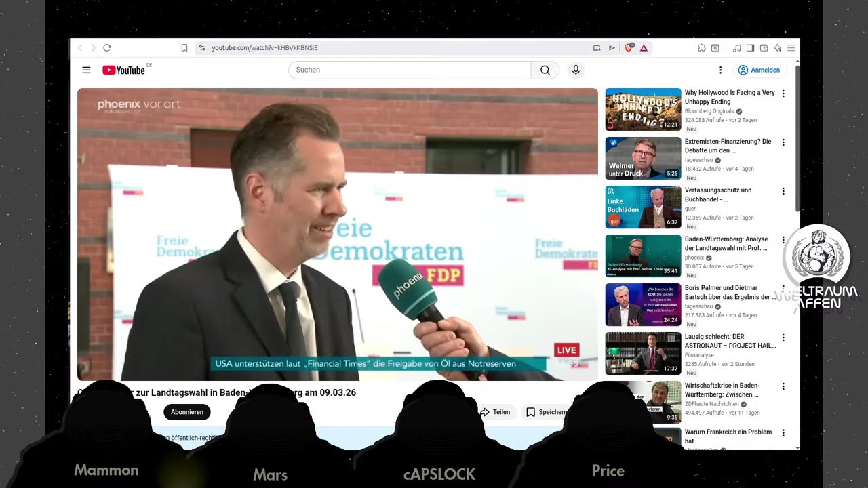Viewport: 868px width, 488px height.
Task: Open title Warum Frankreich ein Problem hat
Action: (728, 436)
